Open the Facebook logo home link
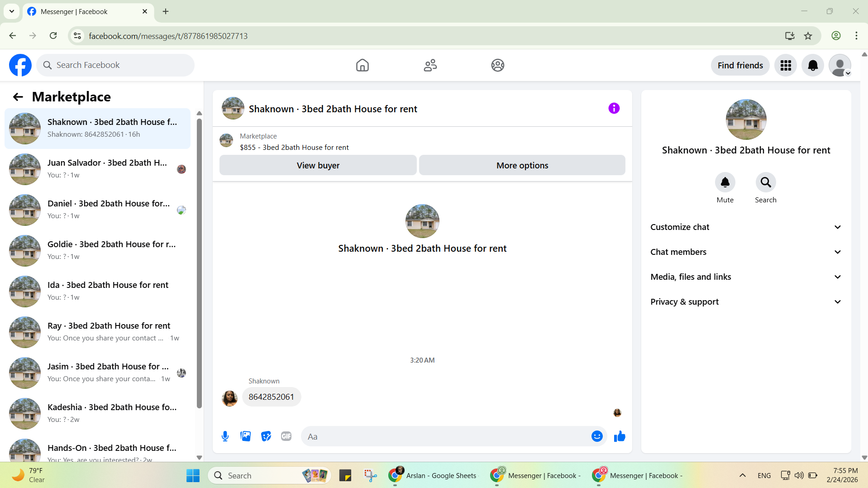The image size is (868, 488). click(20, 65)
